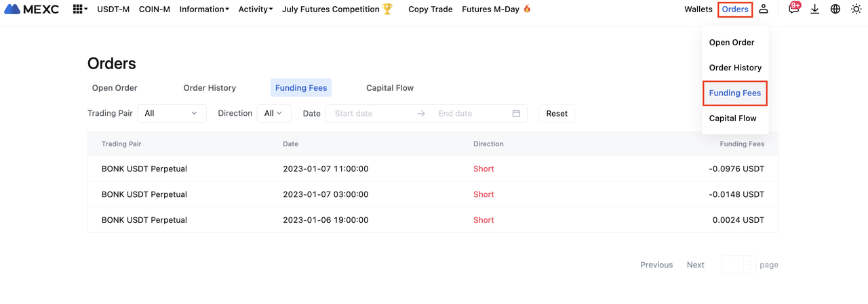Expand the Trading Pair dropdown
The image size is (868, 304).
(172, 113)
